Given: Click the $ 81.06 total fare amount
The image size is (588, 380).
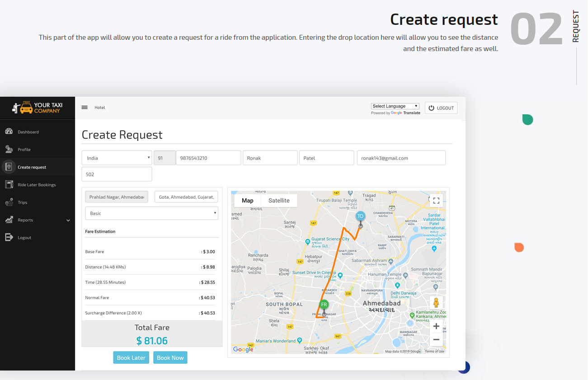Looking at the screenshot, I should tap(152, 341).
